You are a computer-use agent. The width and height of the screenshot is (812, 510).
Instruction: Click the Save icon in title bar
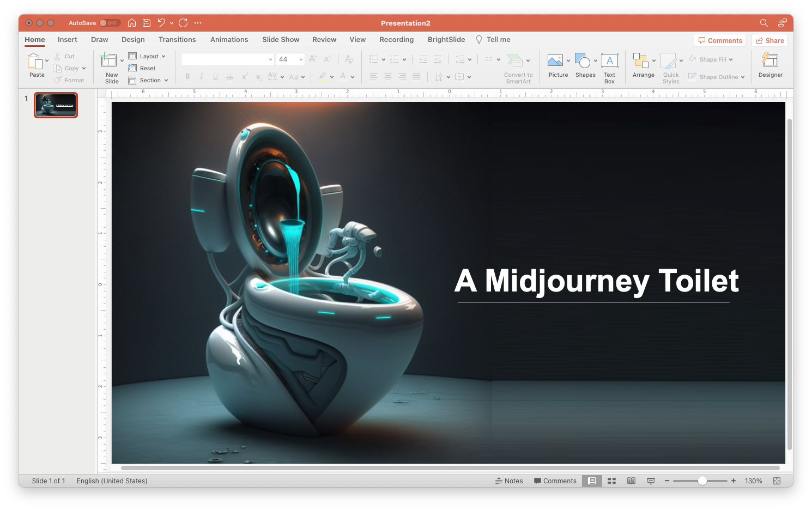pyautogui.click(x=147, y=23)
